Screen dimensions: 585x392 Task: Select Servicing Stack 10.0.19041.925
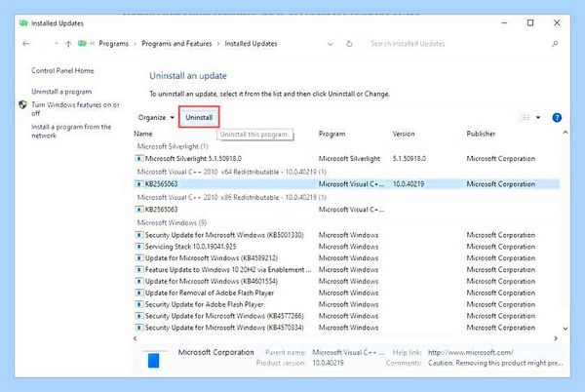pyautogui.click(x=346, y=247)
